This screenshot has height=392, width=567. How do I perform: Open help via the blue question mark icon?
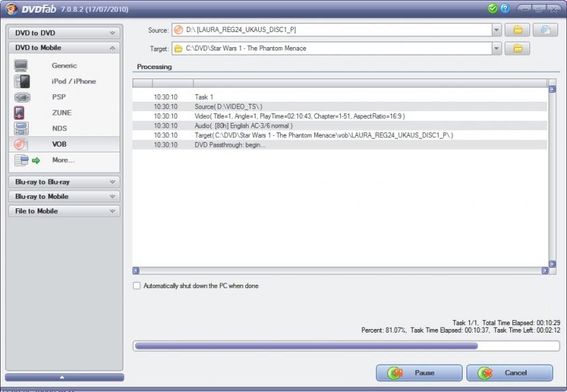505,8
